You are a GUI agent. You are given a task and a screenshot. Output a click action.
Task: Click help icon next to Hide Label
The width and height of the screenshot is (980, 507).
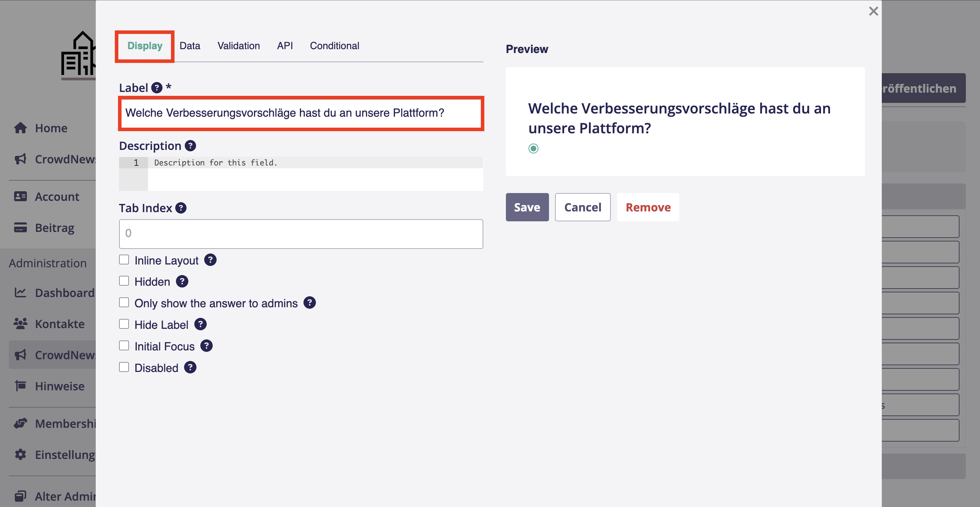pos(201,324)
